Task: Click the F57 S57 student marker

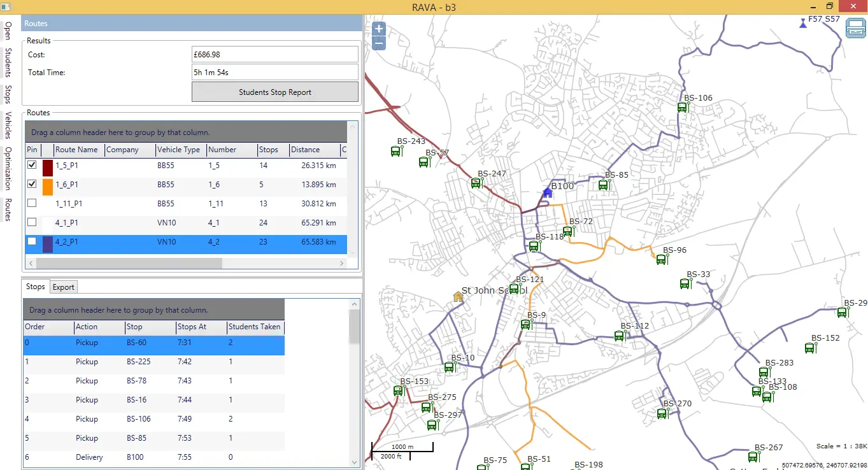Action: 802,23
